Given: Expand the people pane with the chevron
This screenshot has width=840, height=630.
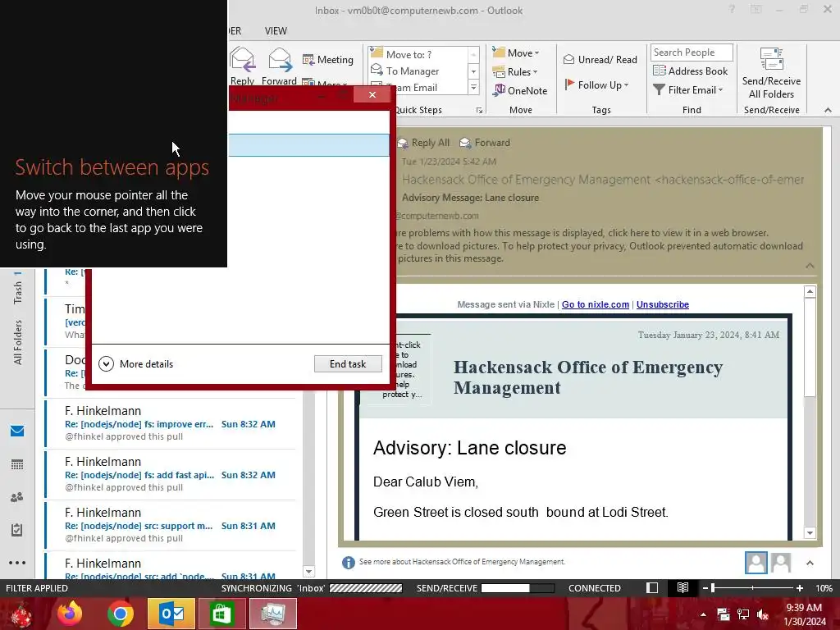Looking at the screenshot, I should [x=810, y=563].
